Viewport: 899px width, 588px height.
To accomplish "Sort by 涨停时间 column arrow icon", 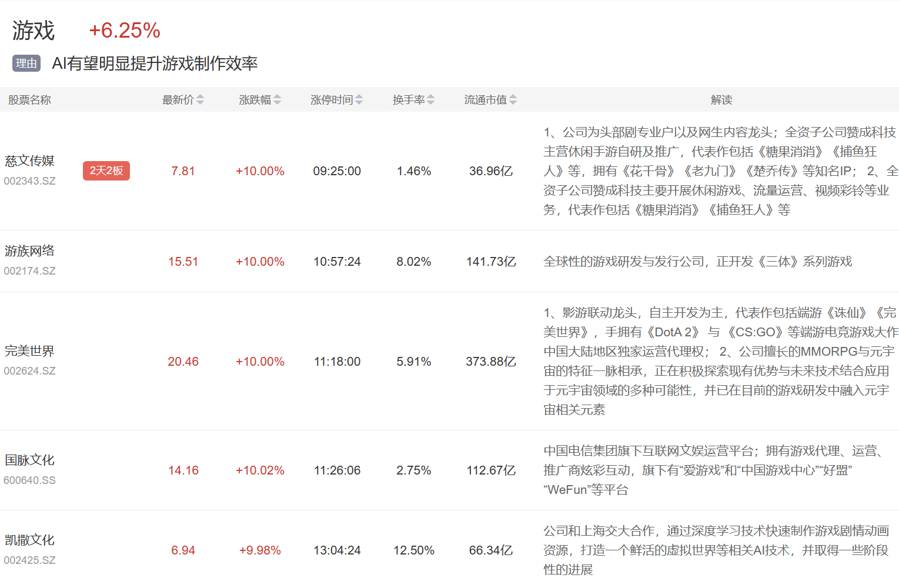I will point(359,100).
